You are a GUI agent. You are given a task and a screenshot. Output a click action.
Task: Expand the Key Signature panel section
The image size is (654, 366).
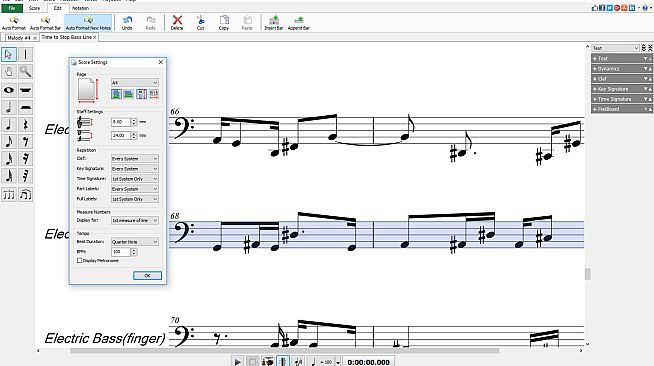[621, 89]
